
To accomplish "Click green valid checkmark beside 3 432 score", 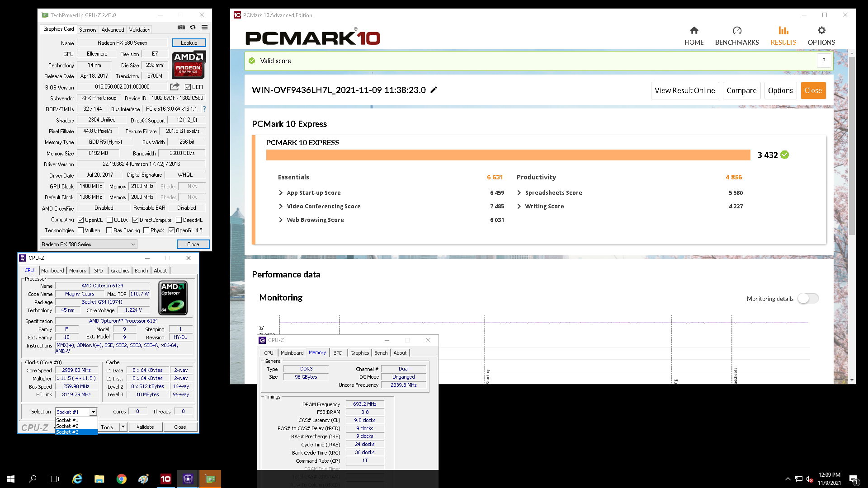I will pos(785,155).
